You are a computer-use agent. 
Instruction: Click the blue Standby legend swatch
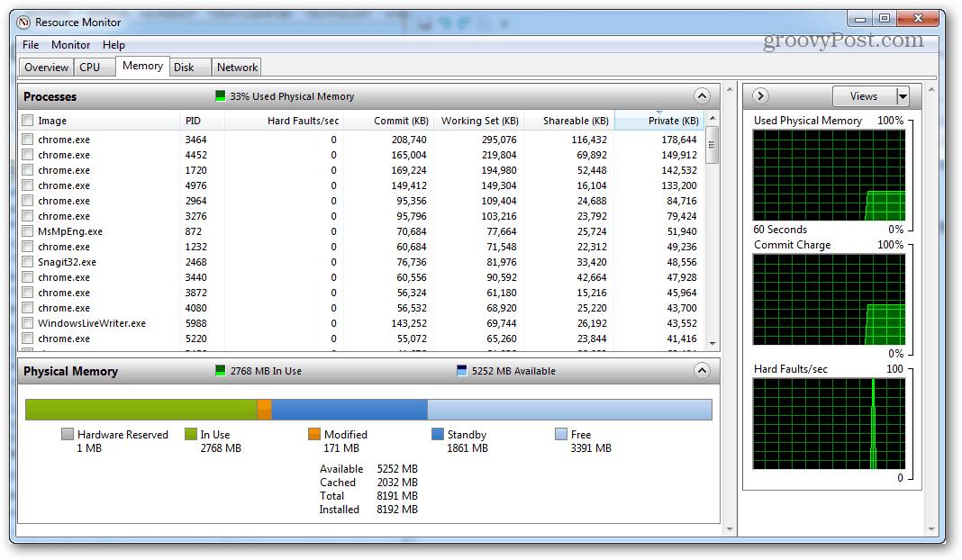(438, 434)
